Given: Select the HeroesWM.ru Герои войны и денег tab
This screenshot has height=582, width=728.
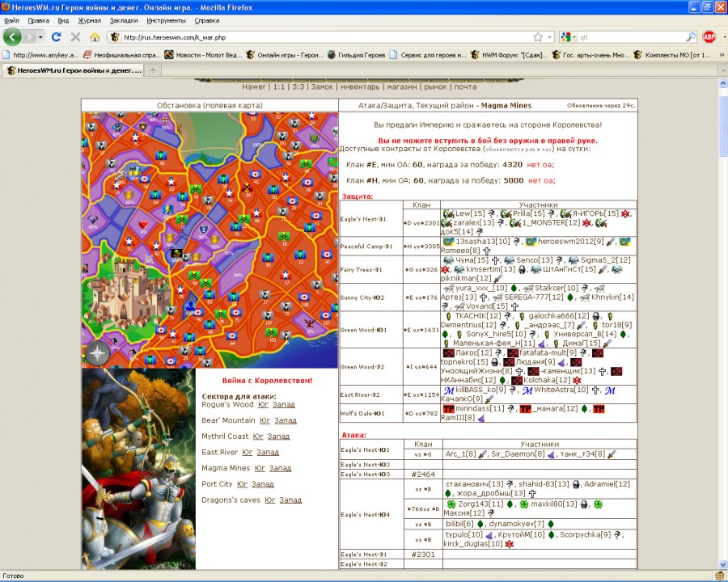Looking at the screenshot, I should (x=74, y=70).
